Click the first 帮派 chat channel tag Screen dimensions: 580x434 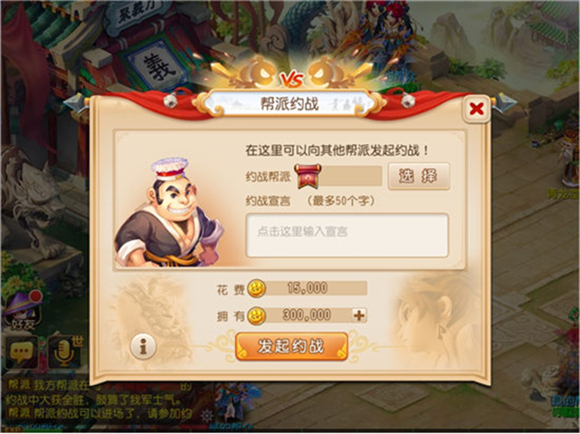point(18,385)
